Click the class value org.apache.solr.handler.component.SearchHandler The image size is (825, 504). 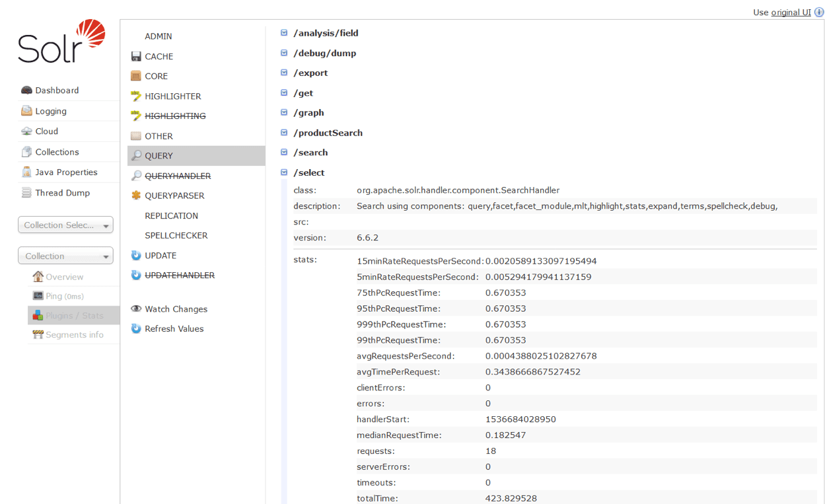[x=458, y=190]
